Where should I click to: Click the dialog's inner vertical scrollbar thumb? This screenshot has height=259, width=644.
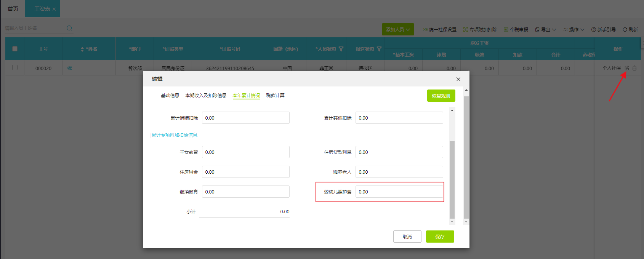(x=452, y=179)
